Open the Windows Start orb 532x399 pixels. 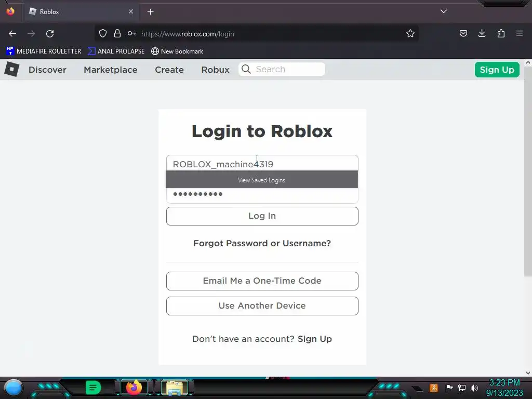[x=14, y=388]
